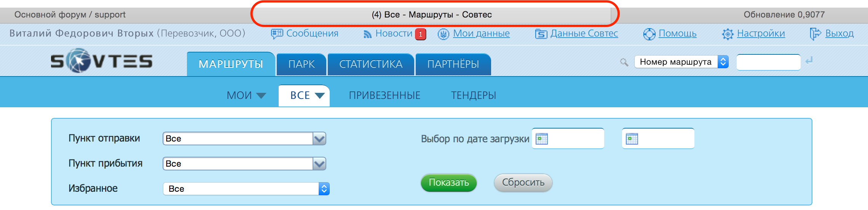This screenshot has height=210, width=868.
Task: Open the Мои данные link
Action: (481, 33)
